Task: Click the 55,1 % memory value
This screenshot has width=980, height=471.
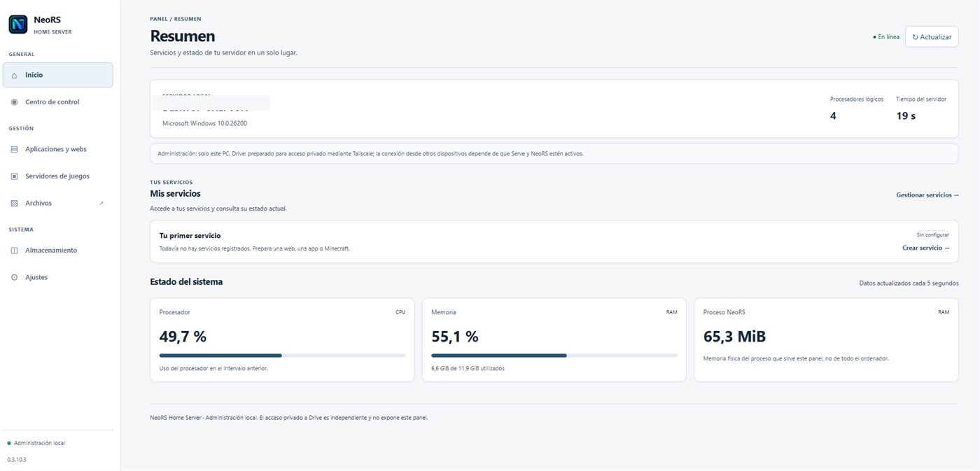Action: pos(455,337)
